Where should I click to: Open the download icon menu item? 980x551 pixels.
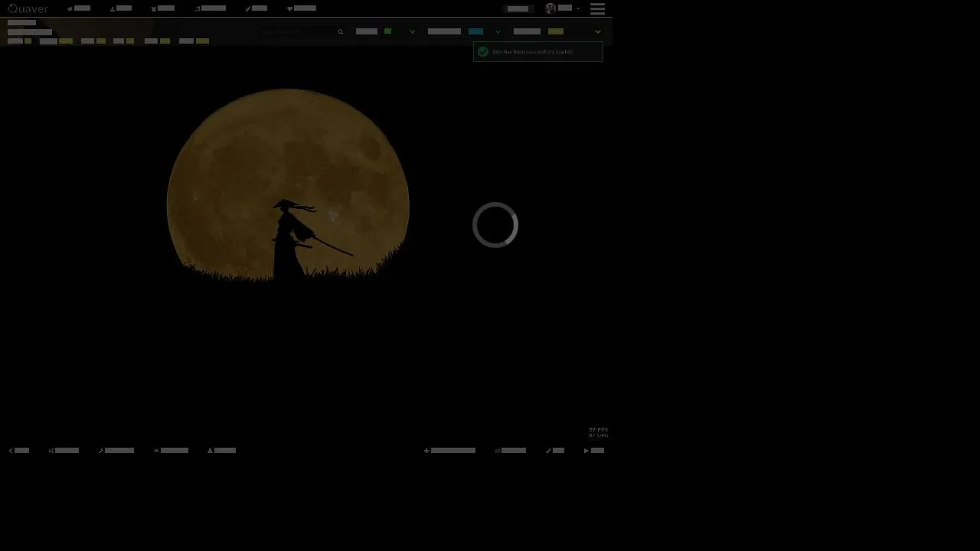(x=121, y=8)
